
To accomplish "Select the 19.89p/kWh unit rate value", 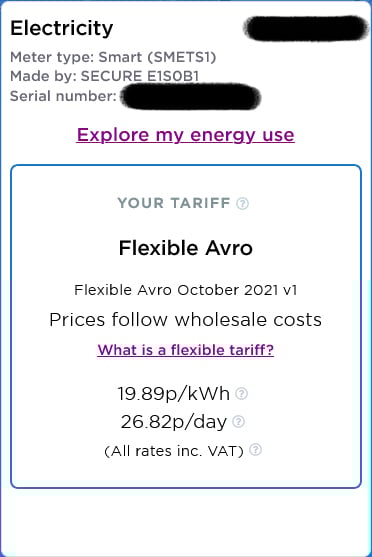I will click(174, 394).
